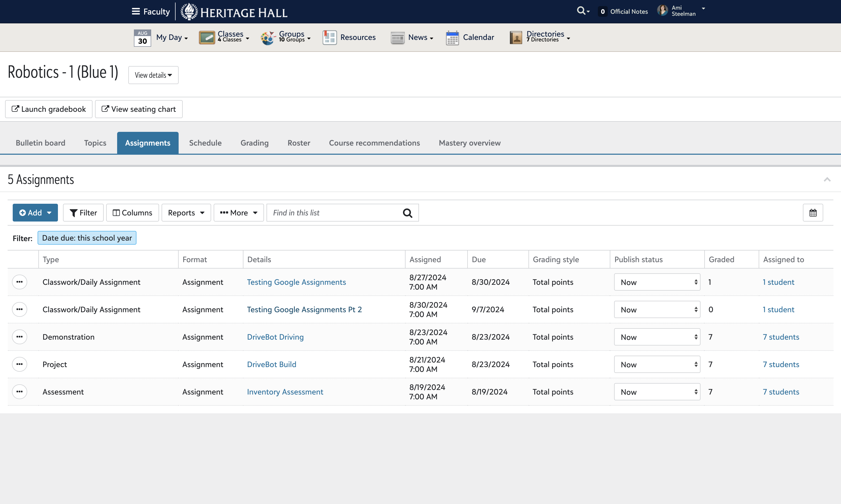Screen dimensions: 841x504
Task: Switch to the Roster tab
Action: coord(299,143)
